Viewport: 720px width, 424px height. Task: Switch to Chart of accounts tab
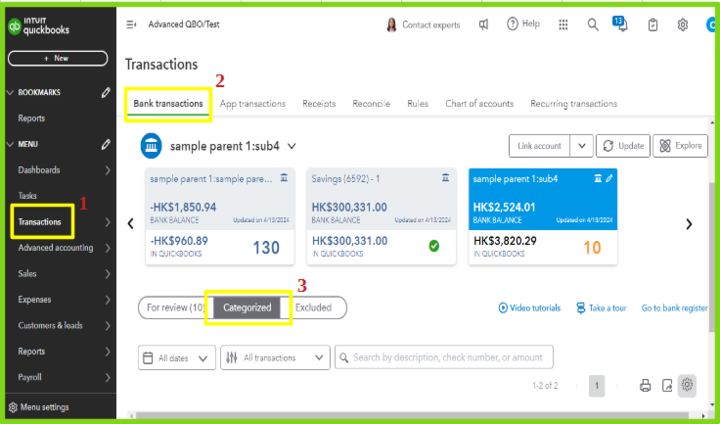click(x=479, y=104)
